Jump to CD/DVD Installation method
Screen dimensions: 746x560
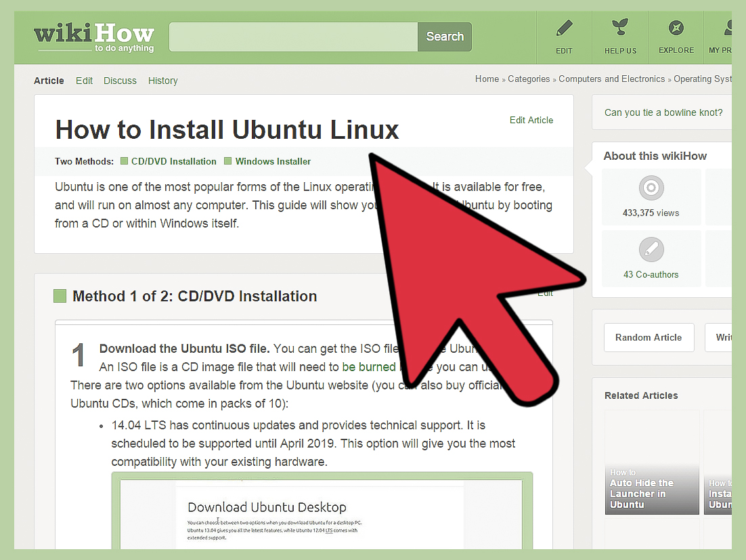tap(174, 161)
